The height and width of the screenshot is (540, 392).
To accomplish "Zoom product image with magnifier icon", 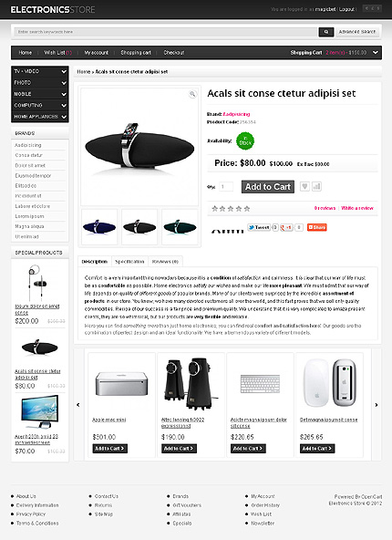I will [x=192, y=94].
